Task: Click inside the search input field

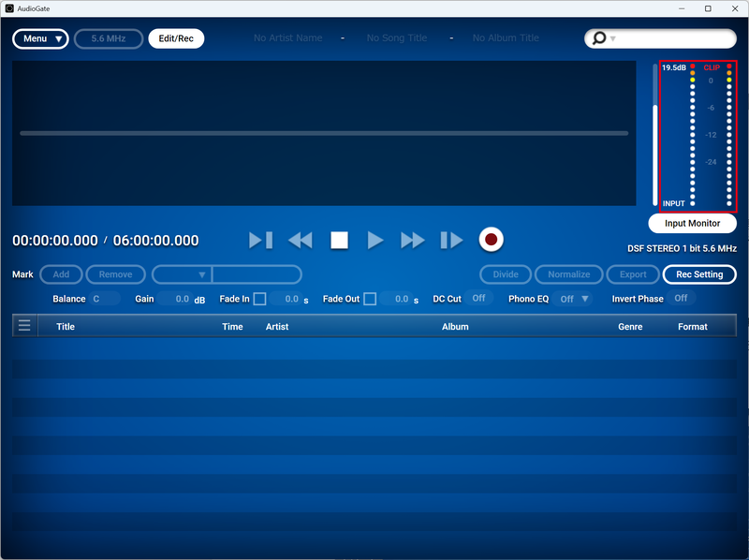Action: pyautogui.click(x=676, y=38)
